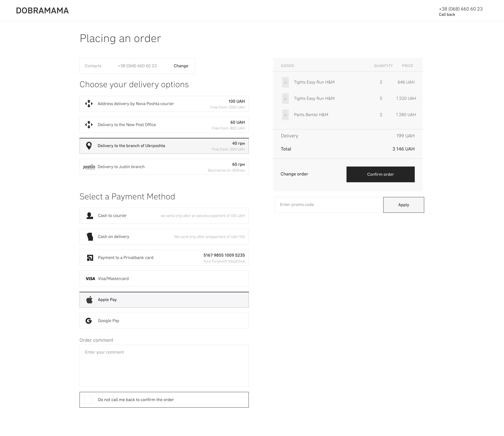
Task: Click Change next to Contacts phone number
Action: coord(181,66)
